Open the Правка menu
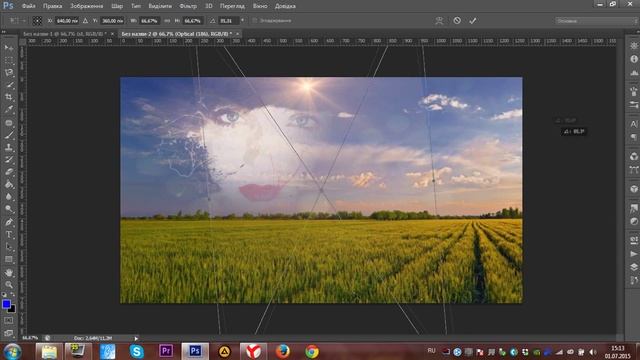The image size is (640, 360). [x=53, y=6]
